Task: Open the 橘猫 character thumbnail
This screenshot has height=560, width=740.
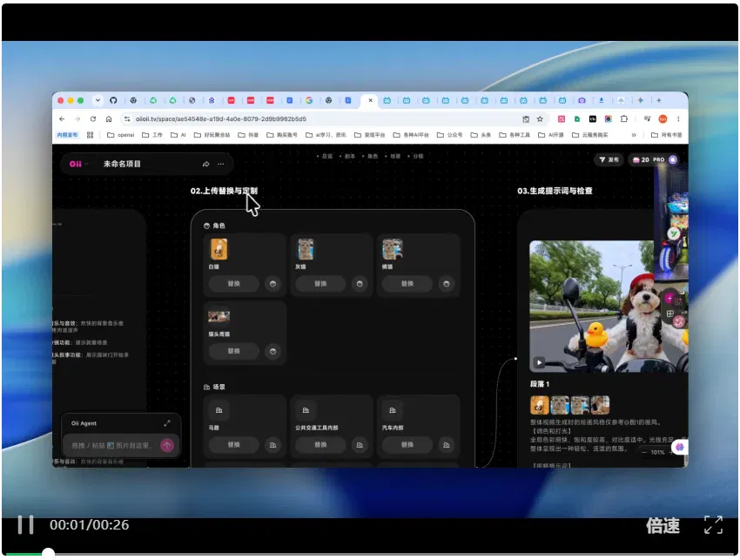Action: pos(392,249)
